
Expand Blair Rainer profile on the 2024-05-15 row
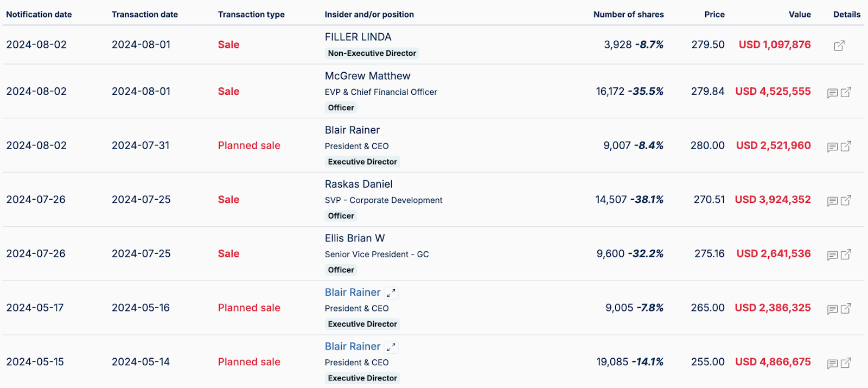click(x=391, y=346)
